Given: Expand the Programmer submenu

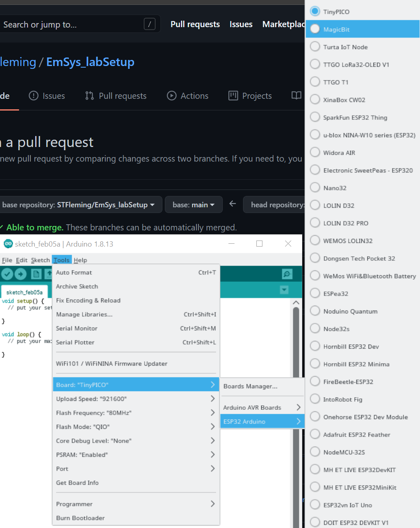Looking at the screenshot, I should [x=136, y=504].
